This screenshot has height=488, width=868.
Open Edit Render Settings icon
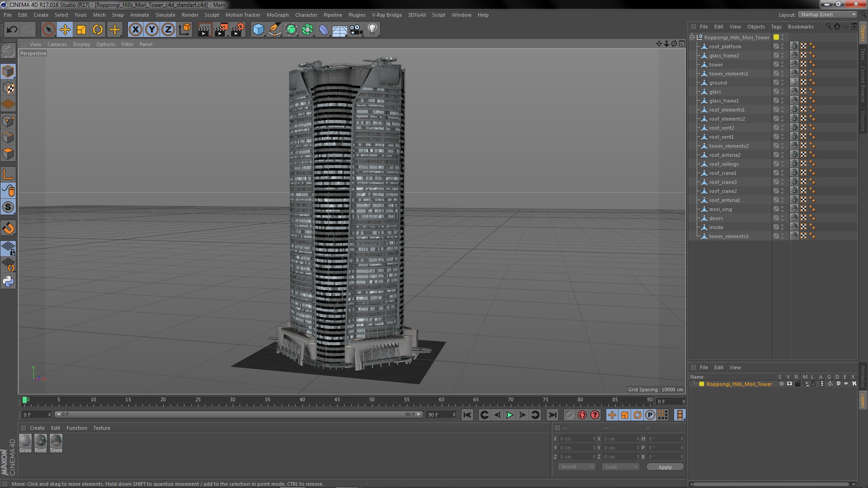237,30
